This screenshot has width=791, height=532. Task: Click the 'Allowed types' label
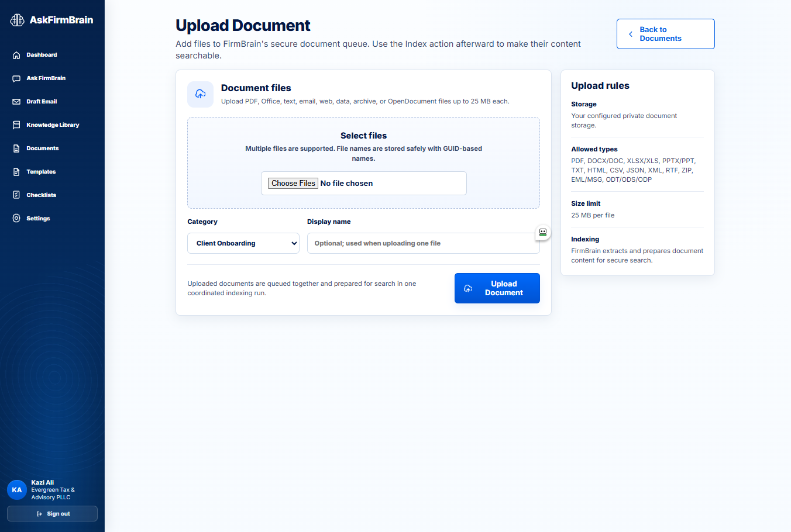[594, 149]
